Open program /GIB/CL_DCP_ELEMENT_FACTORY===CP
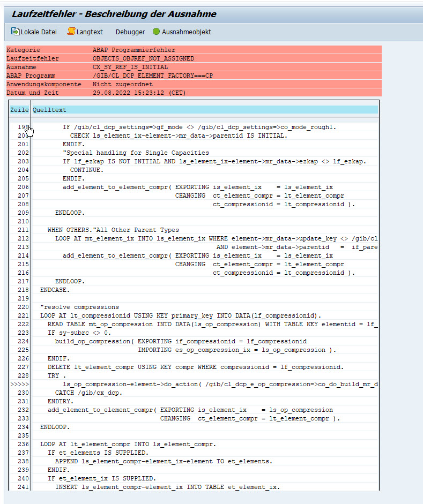The image size is (423, 504). point(152,76)
